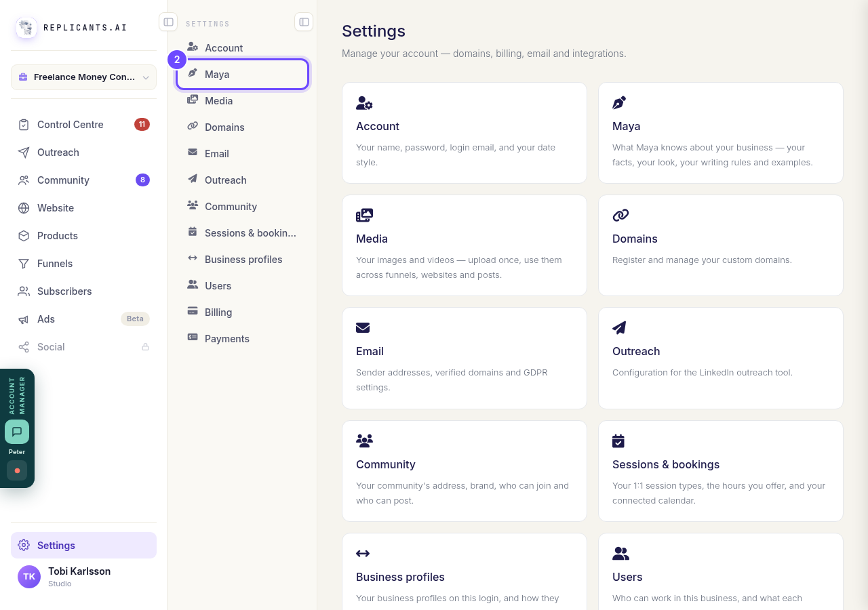Open the Email settings card
868x610 pixels.
tap(465, 358)
